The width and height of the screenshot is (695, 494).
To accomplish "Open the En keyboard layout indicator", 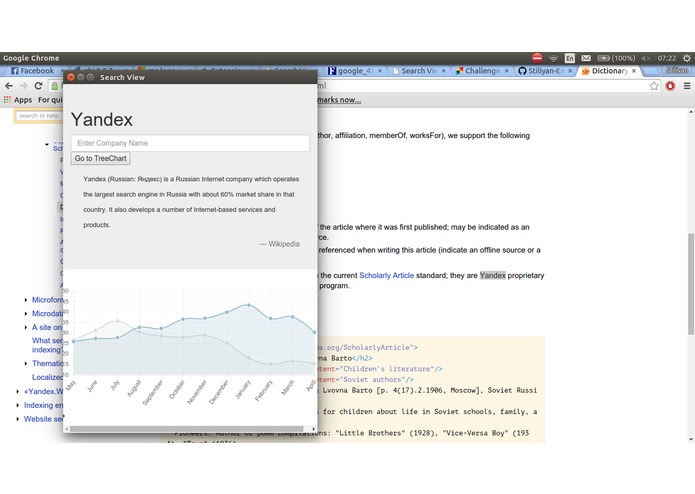I will 570,58.
